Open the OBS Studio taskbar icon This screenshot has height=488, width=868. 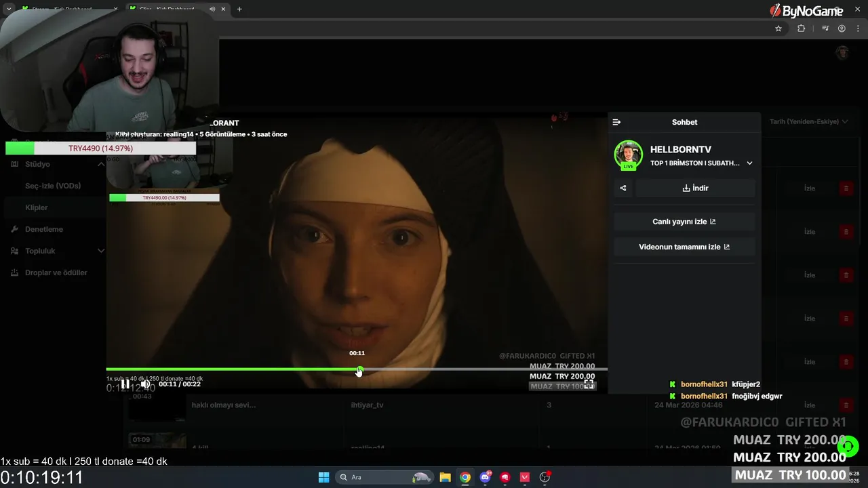pyautogui.click(x=545, y=477)
